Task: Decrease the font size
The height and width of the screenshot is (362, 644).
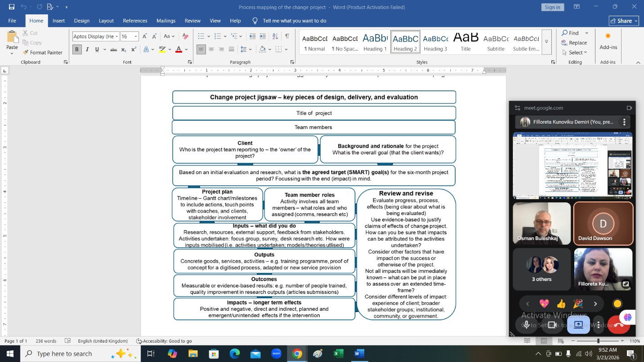Action: pyautogui.click(x=154, y=36)
